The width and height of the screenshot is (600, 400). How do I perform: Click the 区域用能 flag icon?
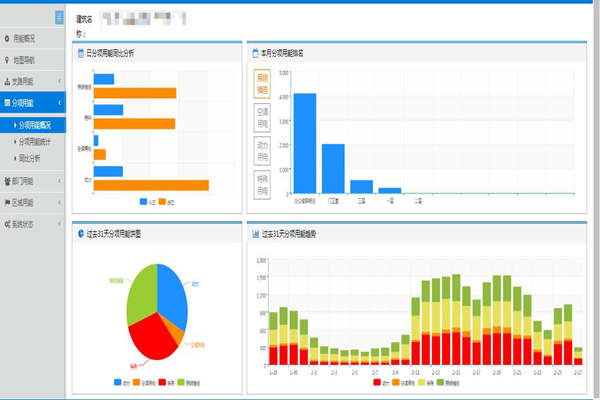click(8, 202)
